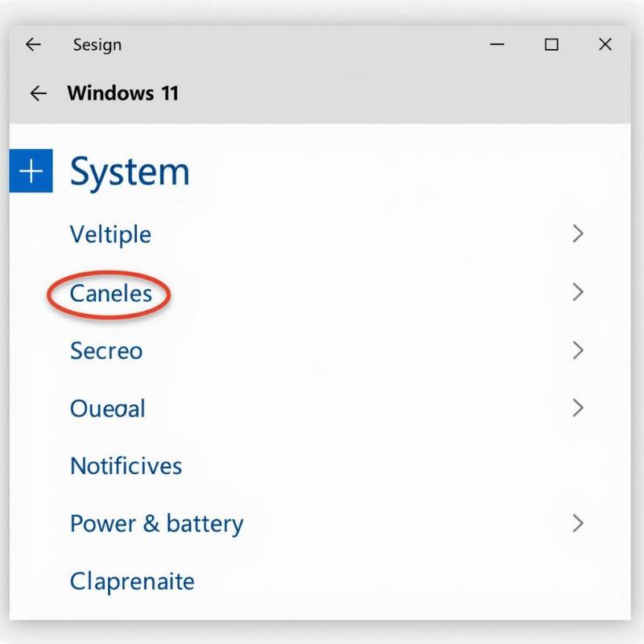This screenshot has width=644, height=644.
Task: Open Secreo settings
Action: pos(106,350)
